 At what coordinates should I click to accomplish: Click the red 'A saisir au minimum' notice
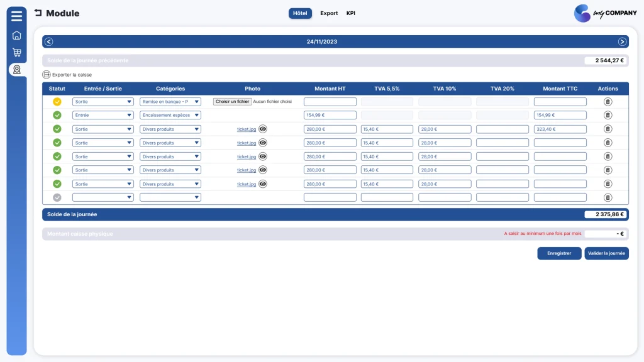pos(543,234)
